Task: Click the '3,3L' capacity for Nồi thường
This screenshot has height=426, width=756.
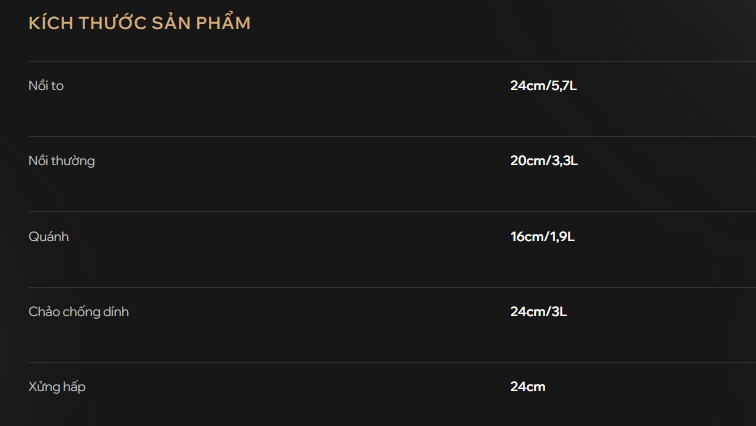Action: [564, 161]
